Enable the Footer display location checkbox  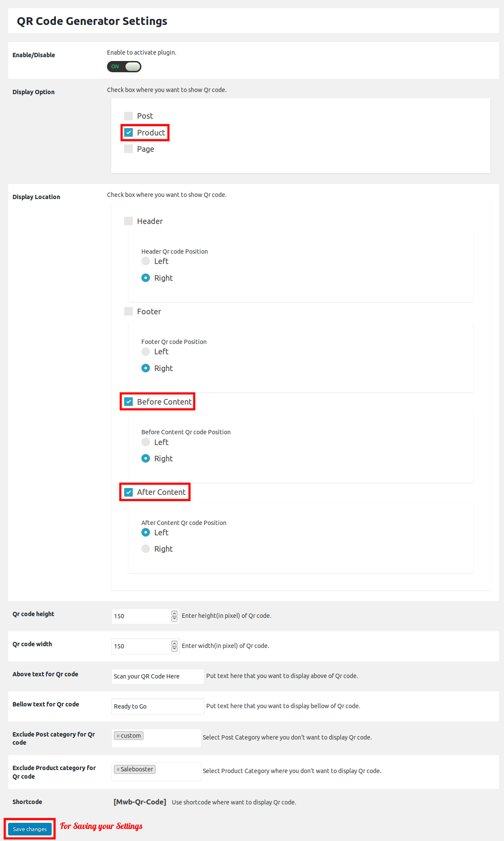pyautogui.click(x=128, y=311)
